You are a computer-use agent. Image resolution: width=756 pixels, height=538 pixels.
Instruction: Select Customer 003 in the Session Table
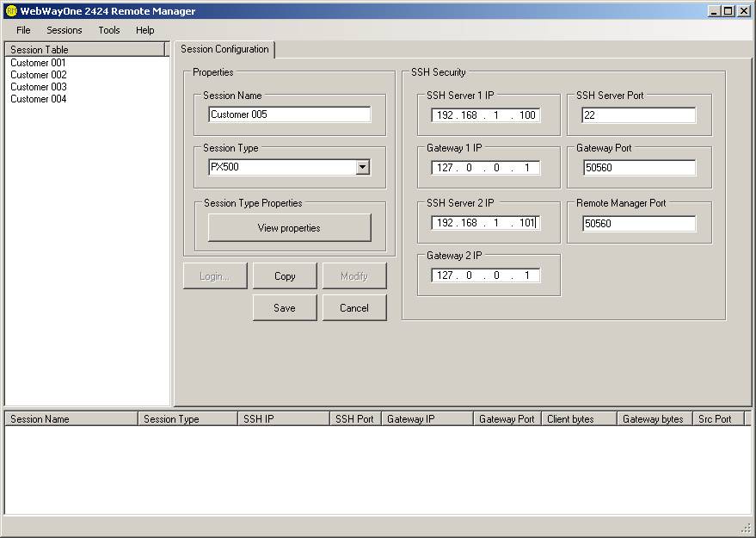[38, 87]
